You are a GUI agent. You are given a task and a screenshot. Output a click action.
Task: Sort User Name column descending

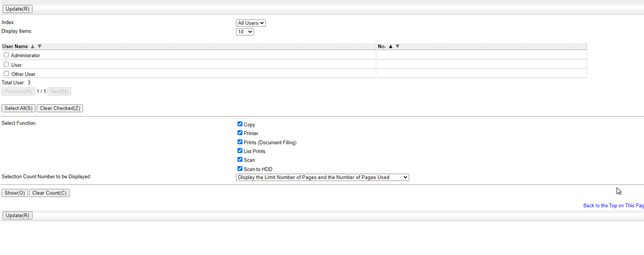click(39, 47)
